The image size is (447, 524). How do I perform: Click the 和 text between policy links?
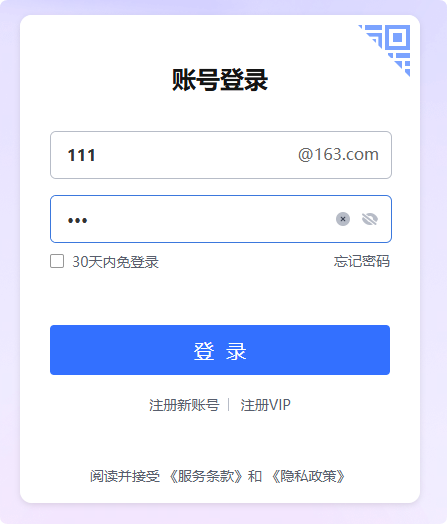(x=255, y=476)
